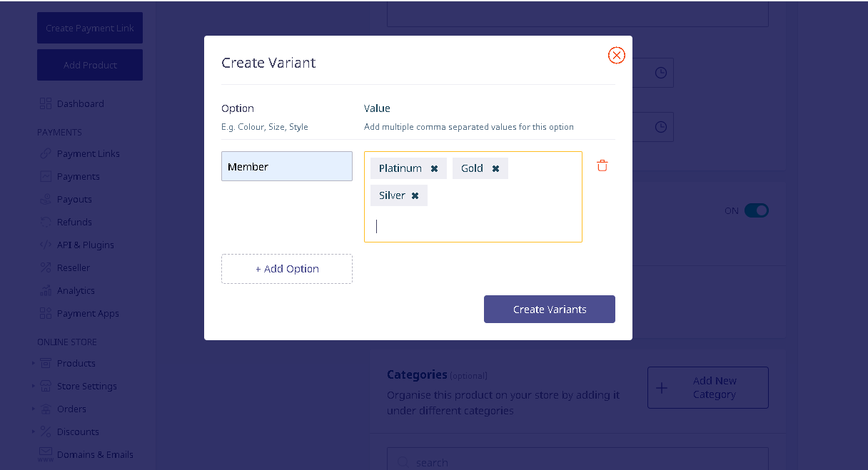Go to Payouts menu item

pyautogui.click(x=74, y=199)
